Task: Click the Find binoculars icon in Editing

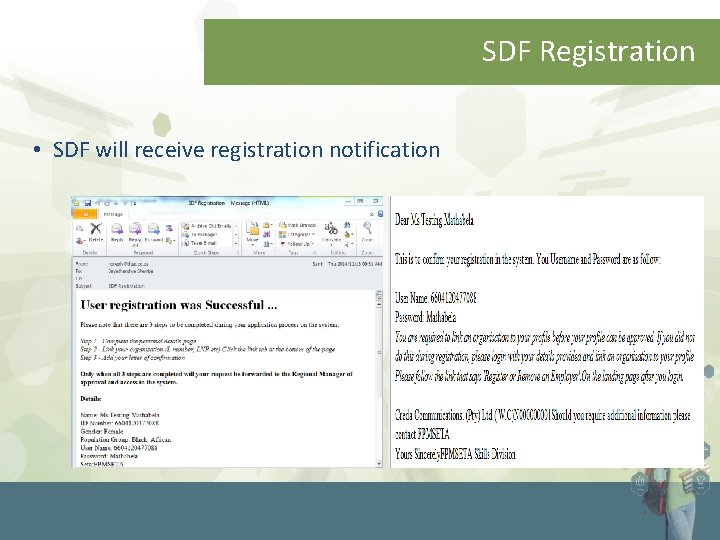Action: (347, 225)
